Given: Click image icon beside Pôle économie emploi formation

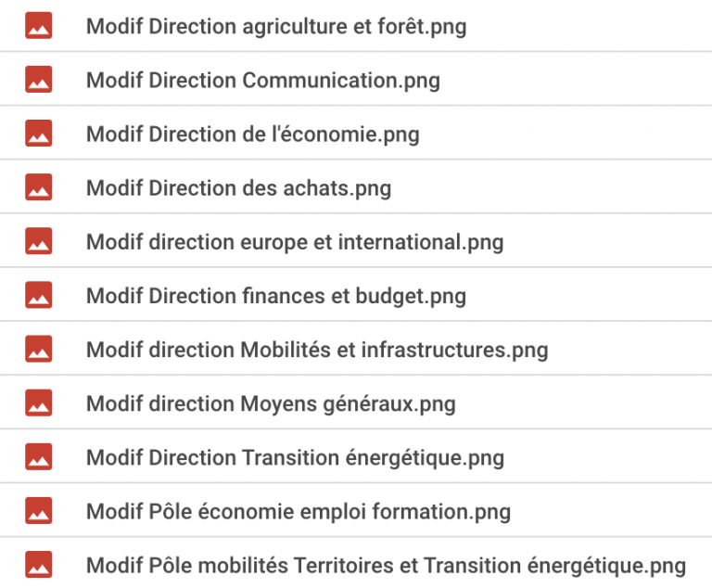Looking at the screenshot, I should [x=39, y=510].
